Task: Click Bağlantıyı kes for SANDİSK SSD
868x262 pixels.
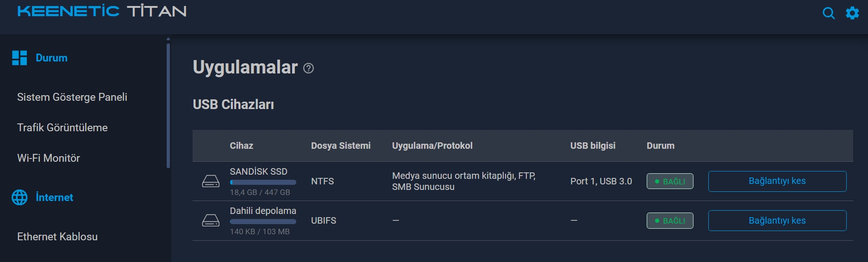Action: click(777, 181)
